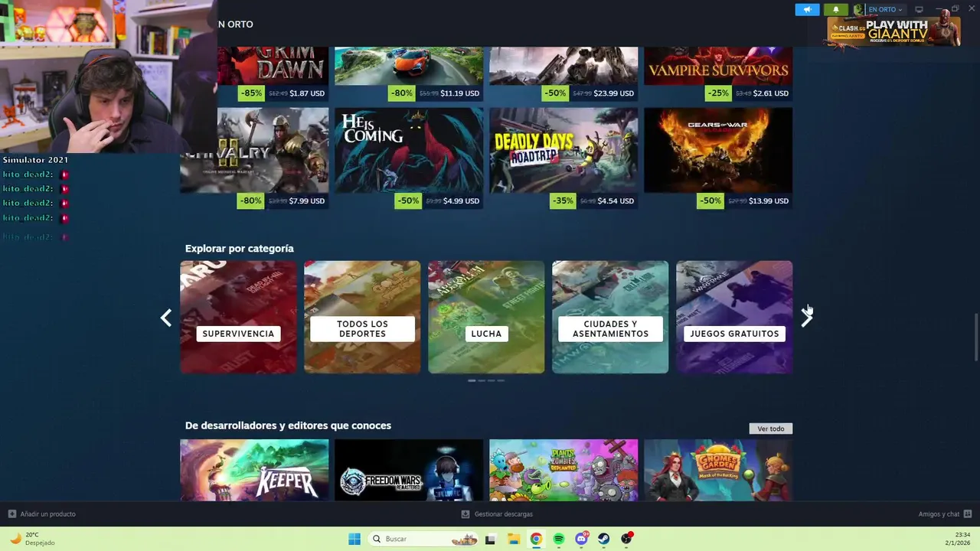Open the Gnomes Garden game thumbnail
This screenshot has height=551, width=980.
718,470
